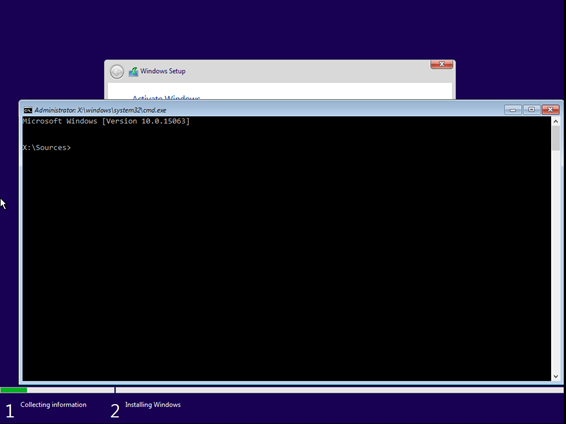Maximize the Administrator cmd.exe window
The image size is (566, 424).
click(x=531, y=110)
